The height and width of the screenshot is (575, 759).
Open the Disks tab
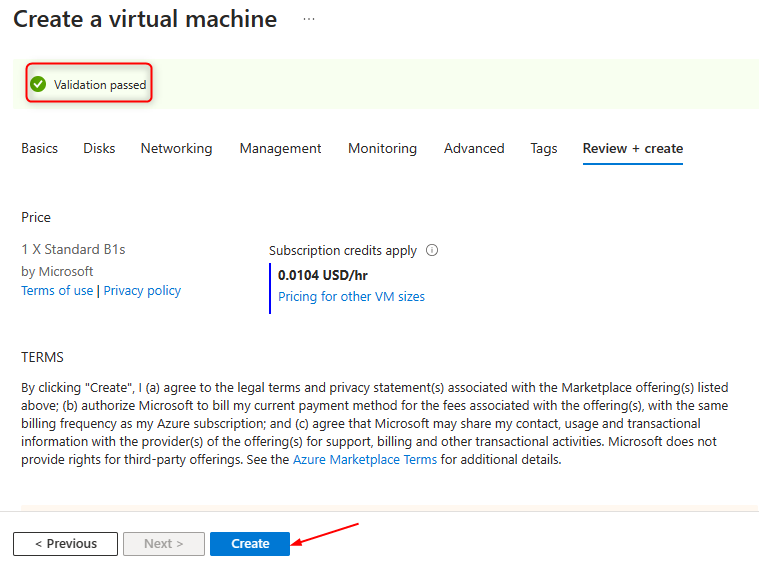99,148
